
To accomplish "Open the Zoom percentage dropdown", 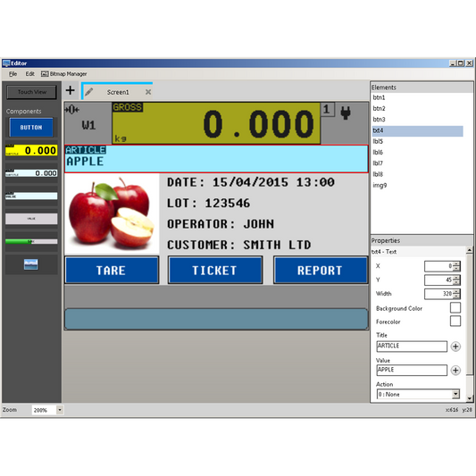I will [x=60, y=410].
